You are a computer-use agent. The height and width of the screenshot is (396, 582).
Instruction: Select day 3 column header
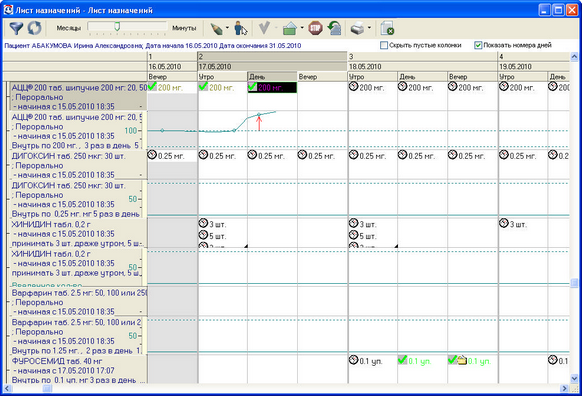point(422,57)
